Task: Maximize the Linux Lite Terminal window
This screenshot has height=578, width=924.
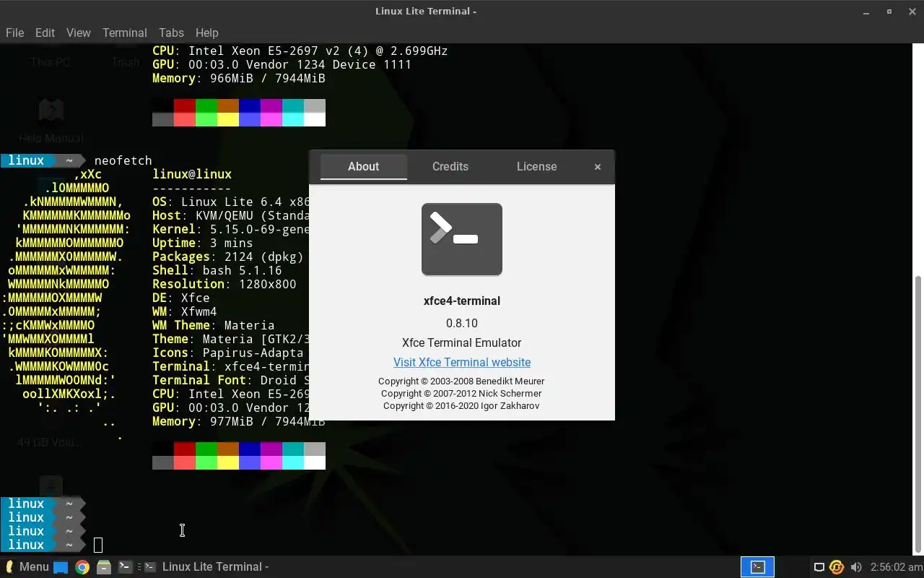Action: tap(889, 12)
